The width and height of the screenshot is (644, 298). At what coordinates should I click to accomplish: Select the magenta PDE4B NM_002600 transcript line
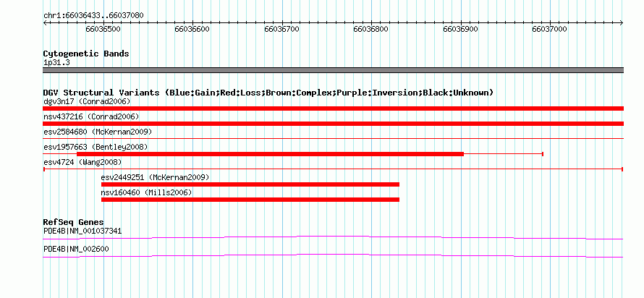(333, 256)
